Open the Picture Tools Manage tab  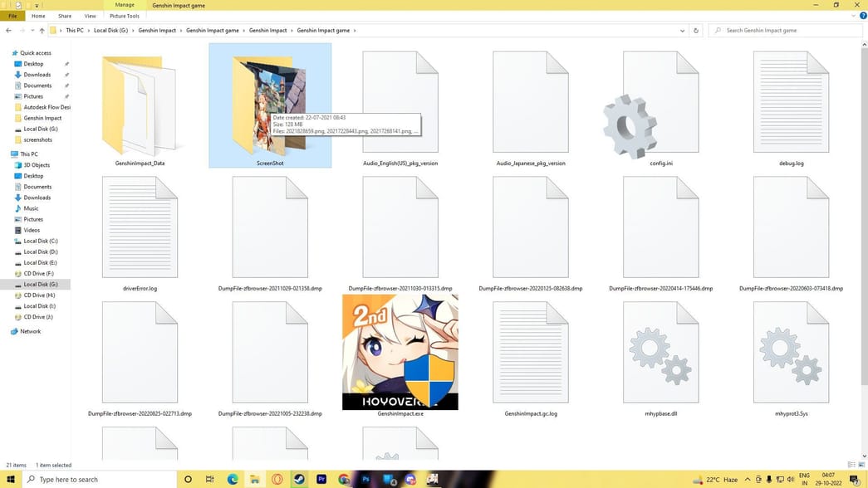pyautogui.click(x=125, y=16)
